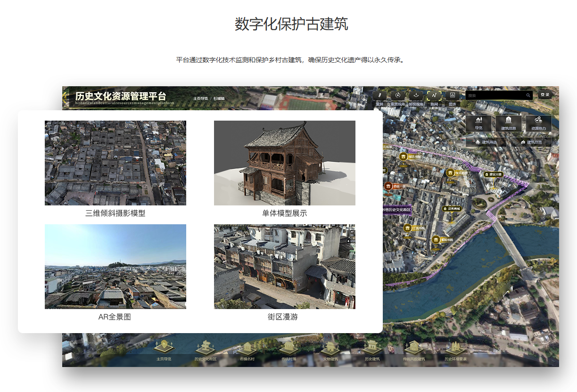
Task: Expand the 建筑筛选 building filter
Action: 486,142
